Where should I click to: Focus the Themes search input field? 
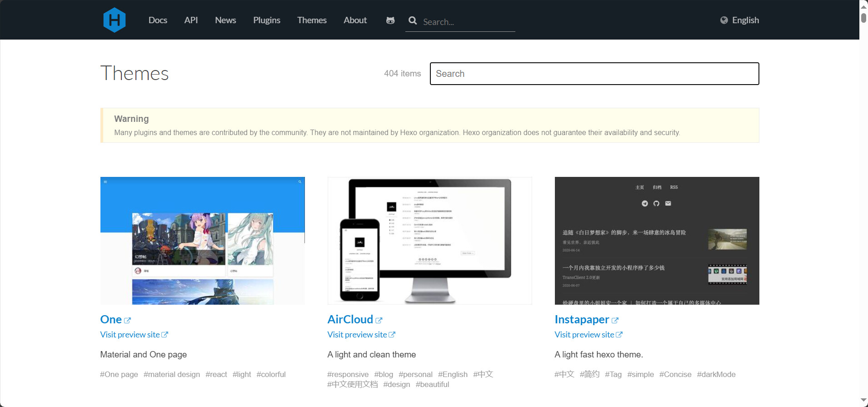[x=594, y=74]
